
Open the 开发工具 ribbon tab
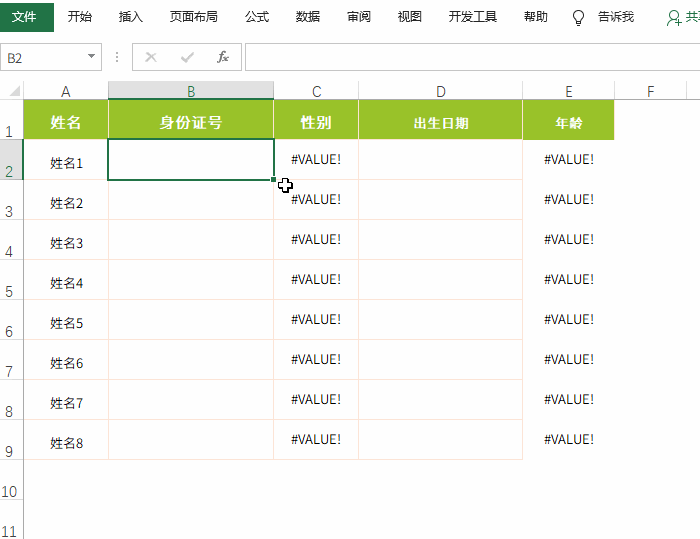(473, 17)
